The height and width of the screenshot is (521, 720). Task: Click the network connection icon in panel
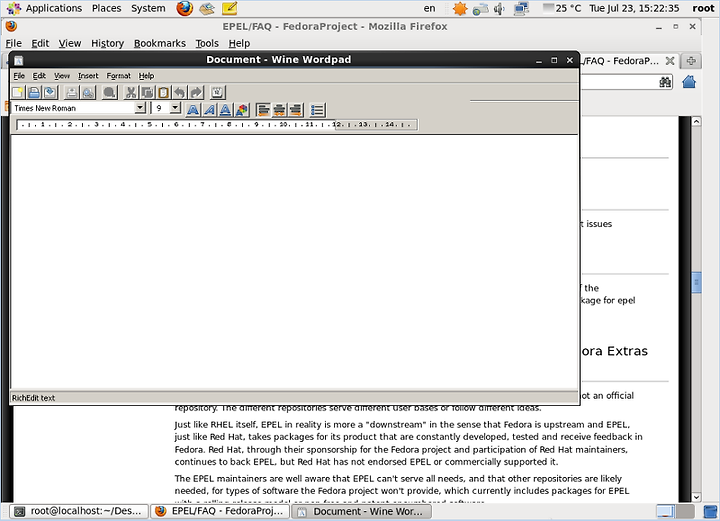(x=521, y=8)
